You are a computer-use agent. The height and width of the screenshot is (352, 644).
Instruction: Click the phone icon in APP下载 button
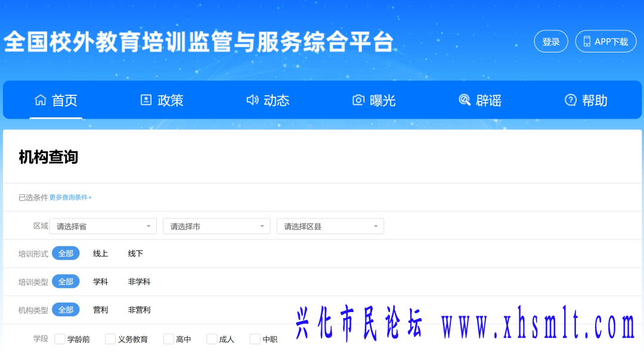point(587,42)
